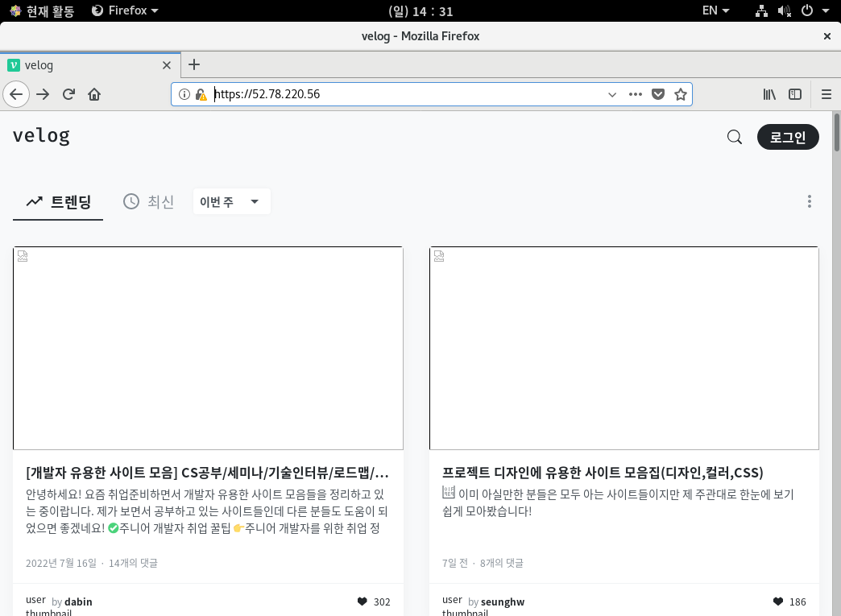Click the velog logo link
Image resolution: width=841 pixels, height=616 pixels.
pyautogui.click(x=41, y=135)
